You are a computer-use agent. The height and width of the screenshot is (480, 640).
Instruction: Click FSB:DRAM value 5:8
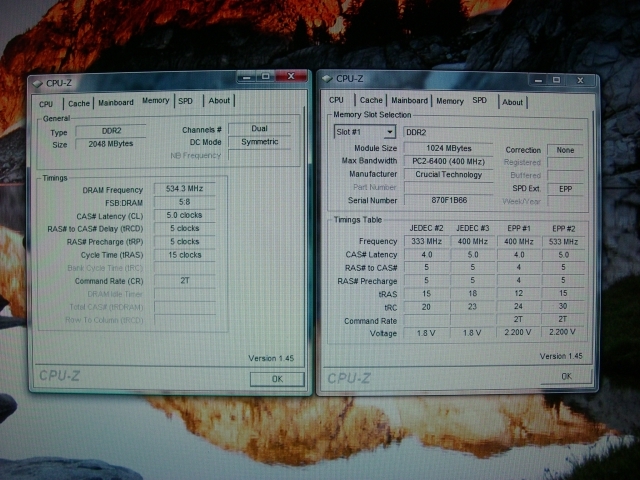(184, 202)
